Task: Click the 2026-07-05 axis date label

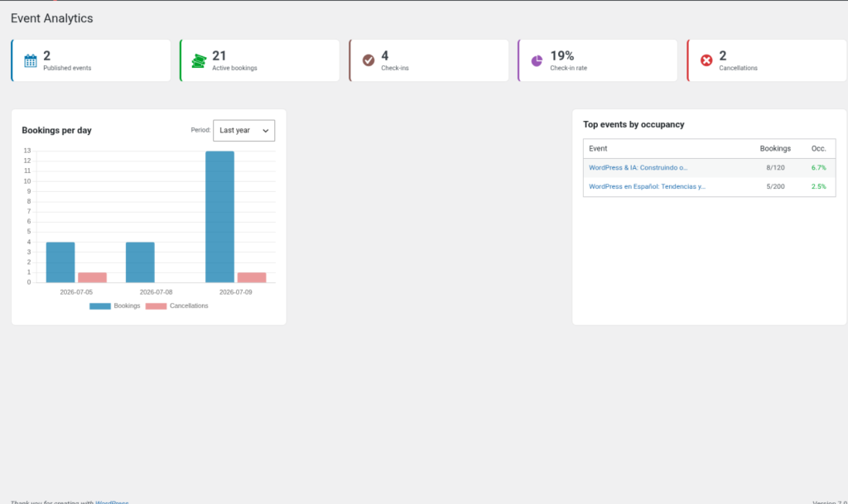Action: tap(76, 292)
